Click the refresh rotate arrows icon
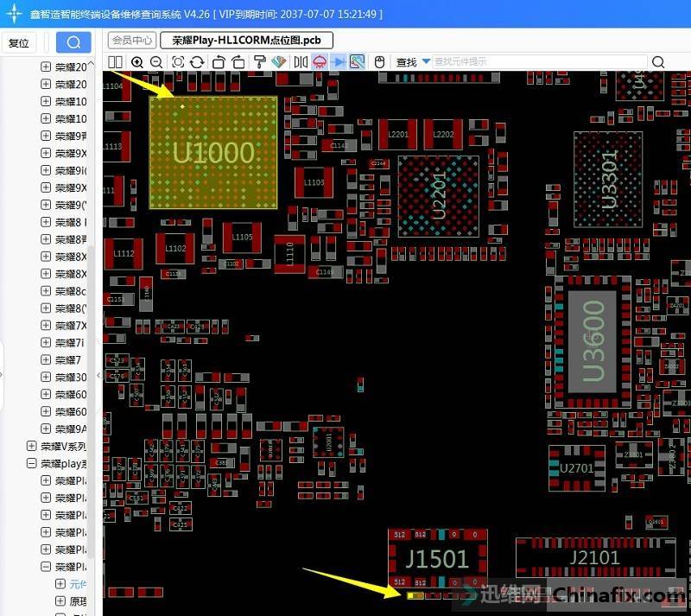 tap(197, 62)
